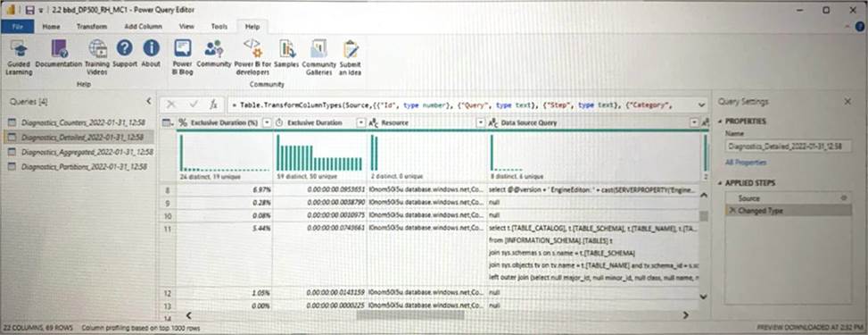This screenshot has width=868, height=335.
Task: Open the Exclusive Duration (%) column filter dropdown
Action: pyautogui.click(x=266, y=122)
